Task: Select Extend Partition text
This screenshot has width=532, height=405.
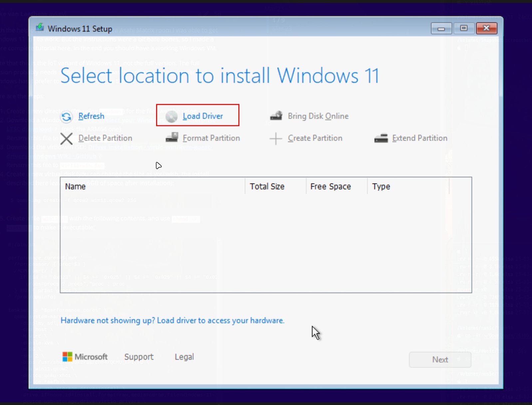Action: point(419,138)
